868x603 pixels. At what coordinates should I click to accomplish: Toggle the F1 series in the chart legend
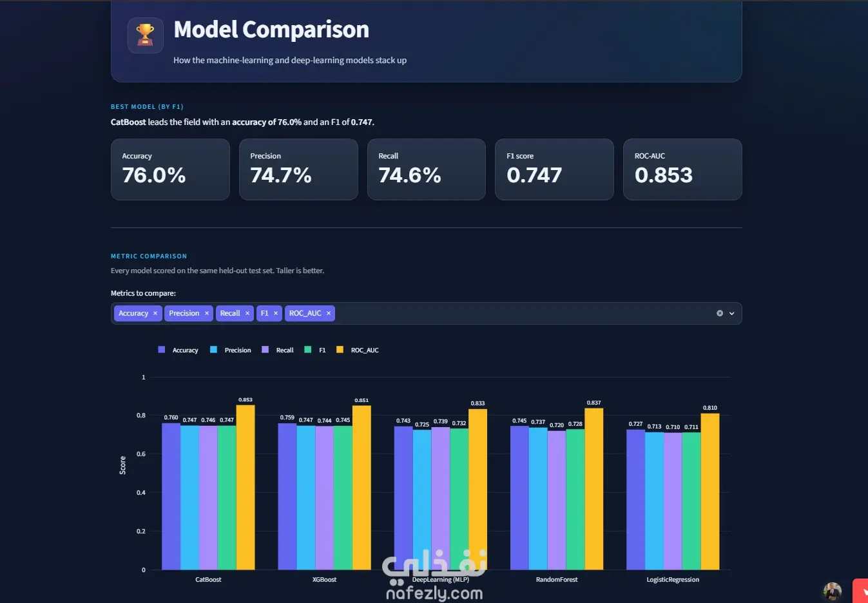[x=315, y=350]
